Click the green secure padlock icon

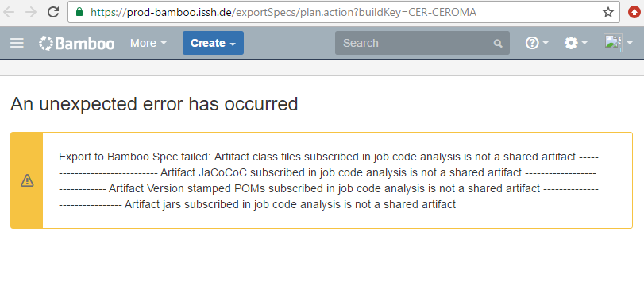coord(79,12)
